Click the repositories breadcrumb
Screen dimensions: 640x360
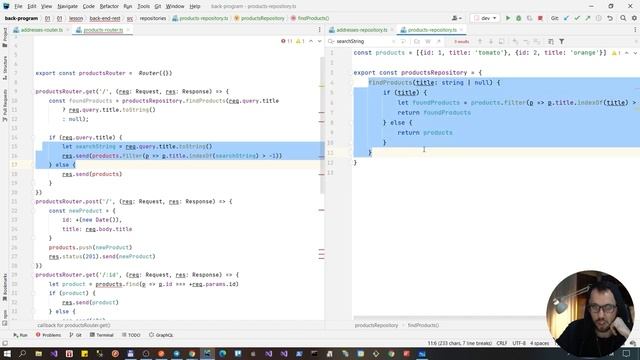pyautogui.click(x=153, y=18)
